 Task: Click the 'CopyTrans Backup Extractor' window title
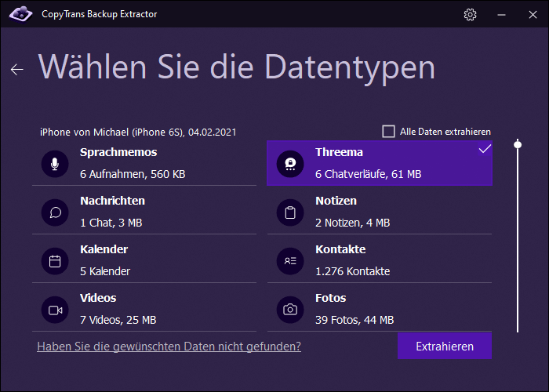tap(99, 14)
